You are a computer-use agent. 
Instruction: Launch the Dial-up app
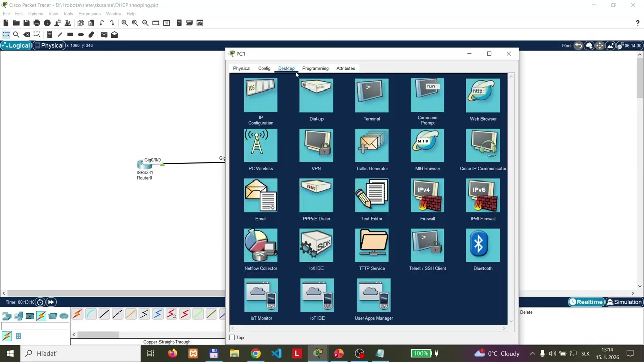[x=316, y=100]
